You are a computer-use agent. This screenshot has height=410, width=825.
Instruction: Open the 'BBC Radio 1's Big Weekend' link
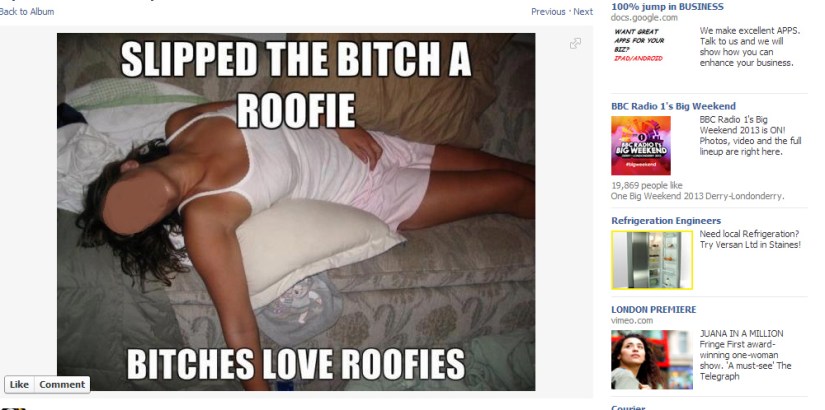point(673,106)
